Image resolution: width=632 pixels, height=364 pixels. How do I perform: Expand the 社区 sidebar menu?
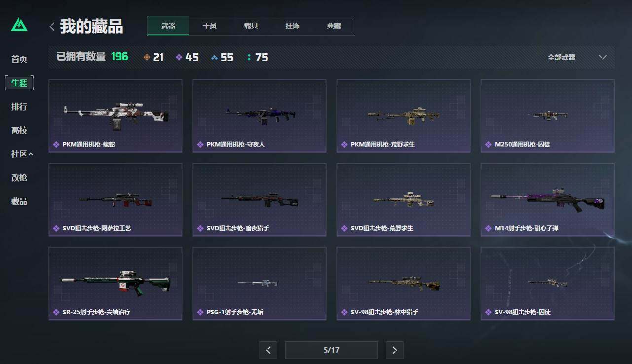click(x=22, y=154)
